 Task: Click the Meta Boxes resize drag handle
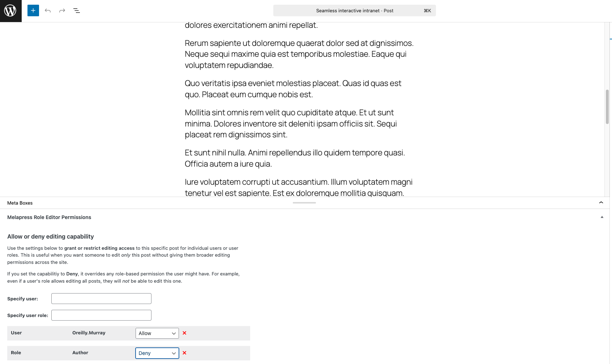coord(304,203)
